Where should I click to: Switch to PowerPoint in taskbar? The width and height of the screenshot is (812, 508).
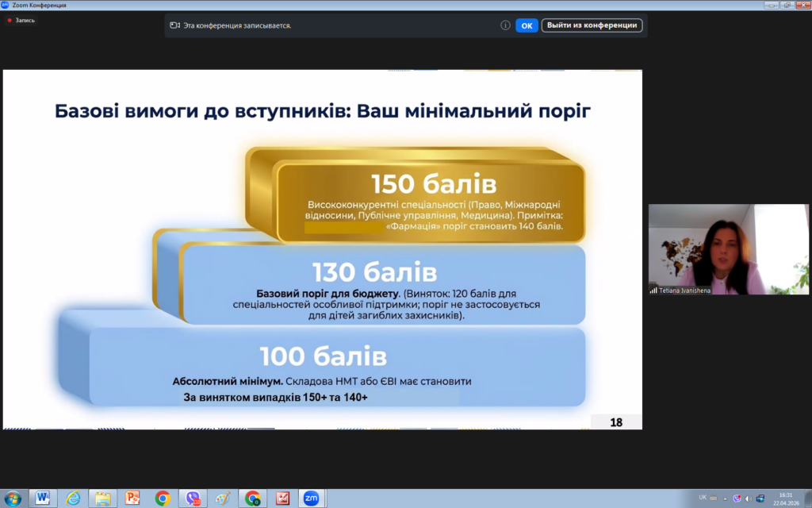pos(132,498)
